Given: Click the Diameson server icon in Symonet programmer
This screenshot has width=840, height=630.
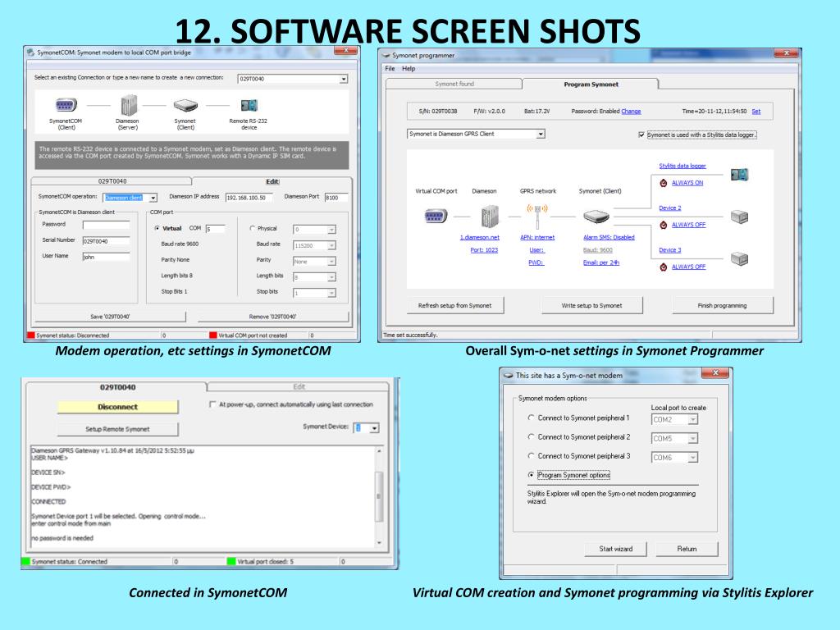Looking at the screenshot, I should click(489, 216).
